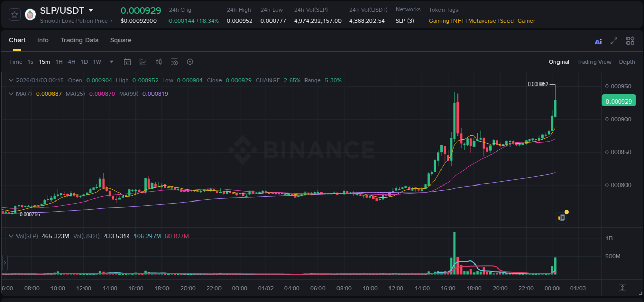644x302 pixels.
Task: Collapse the Vol(SLP) volume panel chevron
Action: pyautogui.click(x=11, y=236)
